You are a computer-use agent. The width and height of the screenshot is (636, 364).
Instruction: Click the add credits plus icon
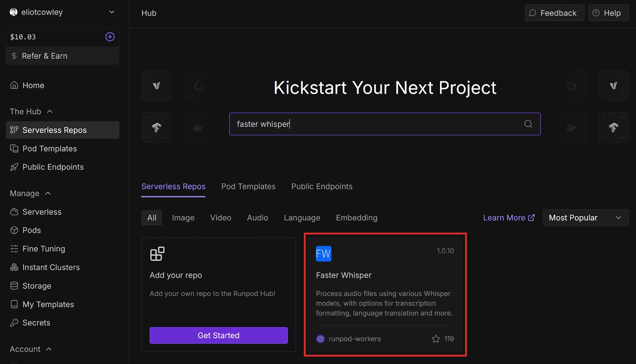pos(110,37)
